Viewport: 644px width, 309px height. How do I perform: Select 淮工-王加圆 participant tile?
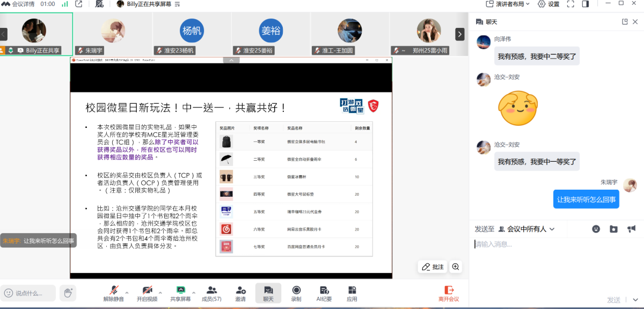pos(350,34)
